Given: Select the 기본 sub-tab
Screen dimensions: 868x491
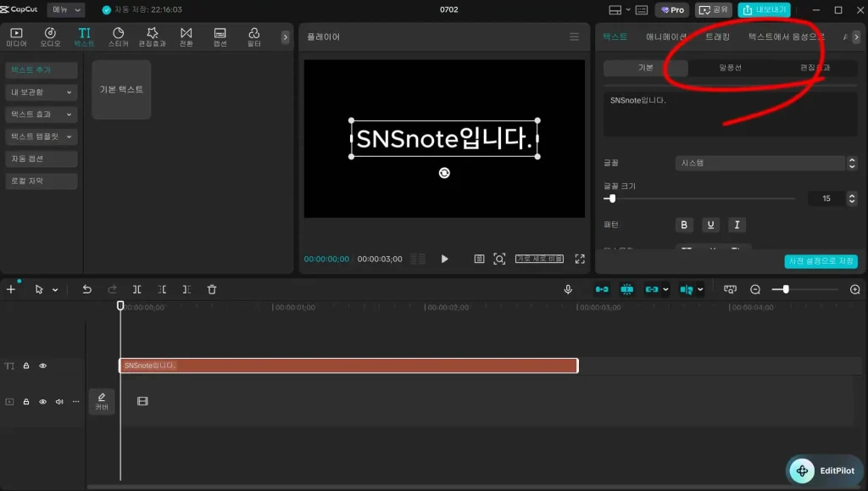Looking at the screenshot, I should 645,68.
